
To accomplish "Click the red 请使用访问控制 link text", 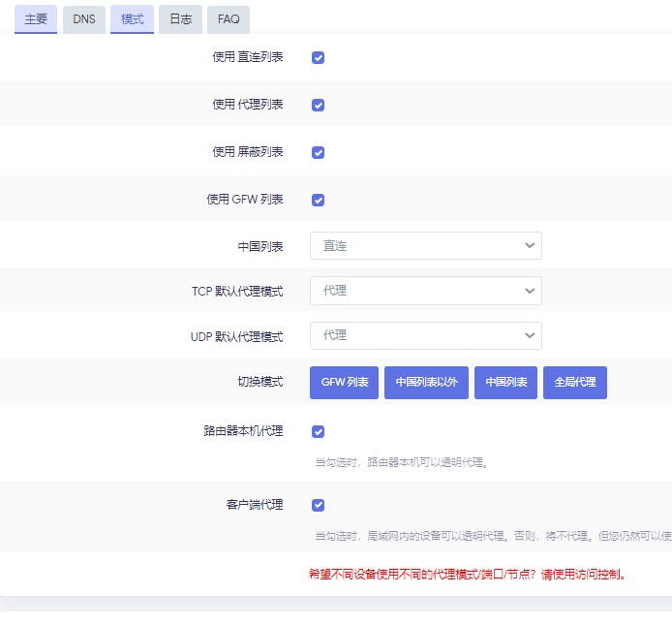I will point(583,575).
